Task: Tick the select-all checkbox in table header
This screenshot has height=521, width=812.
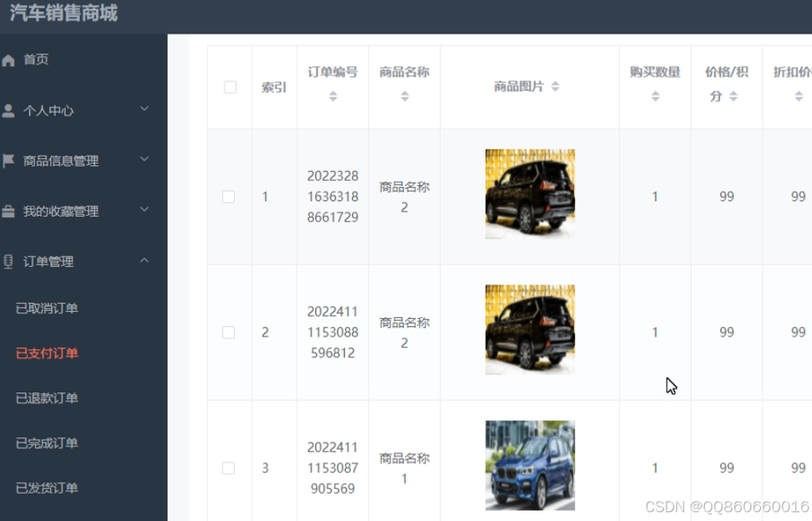Action: coord(230,87)
